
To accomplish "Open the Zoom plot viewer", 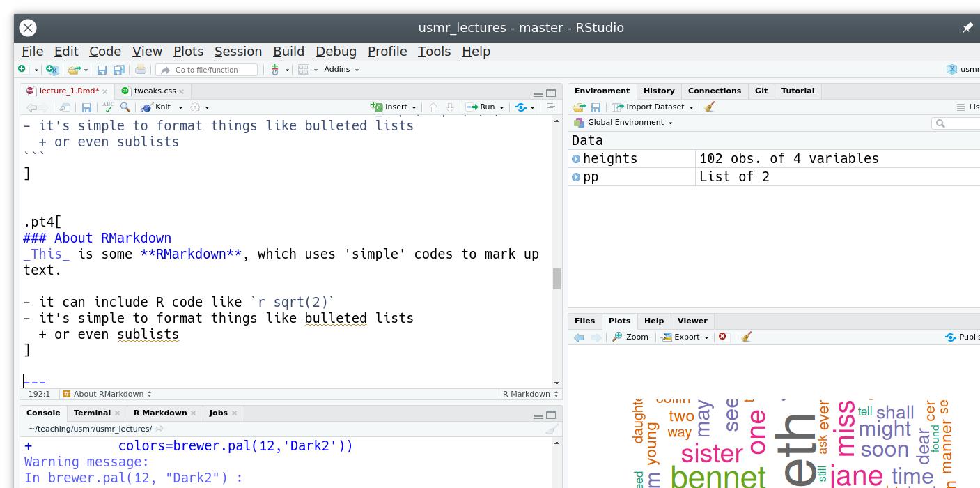I will 630,337.
